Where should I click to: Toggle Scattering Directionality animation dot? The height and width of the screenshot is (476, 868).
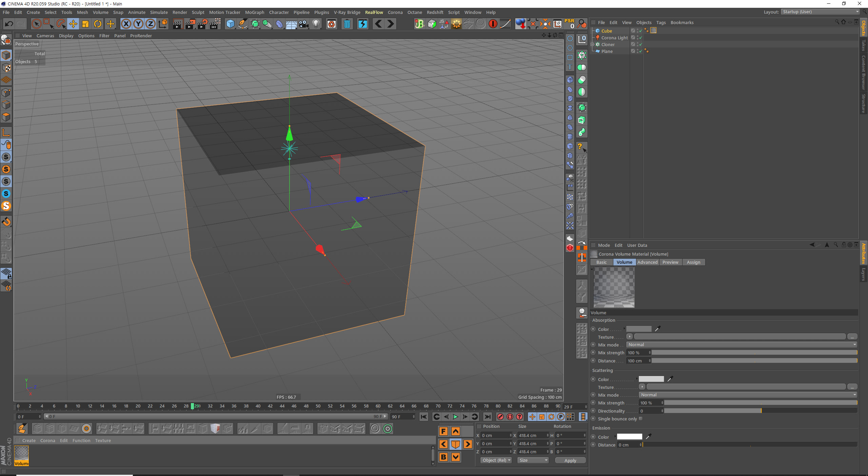pos(593,411)
